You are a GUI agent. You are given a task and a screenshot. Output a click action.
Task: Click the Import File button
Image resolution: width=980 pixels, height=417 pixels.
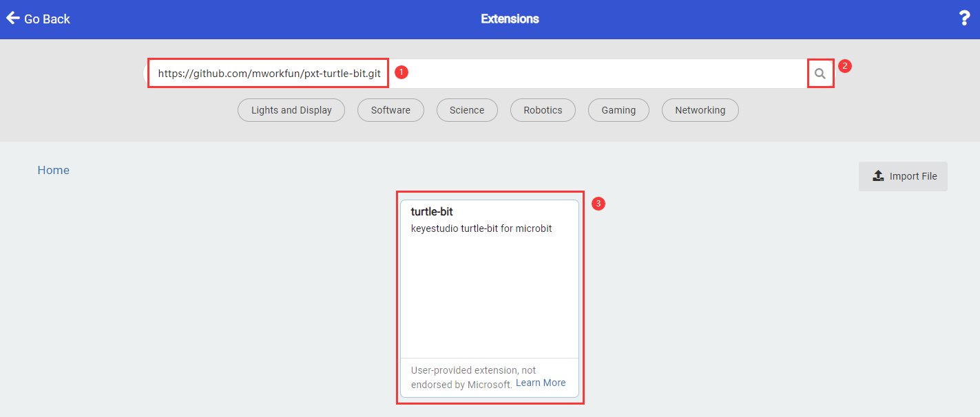(903, 176)
